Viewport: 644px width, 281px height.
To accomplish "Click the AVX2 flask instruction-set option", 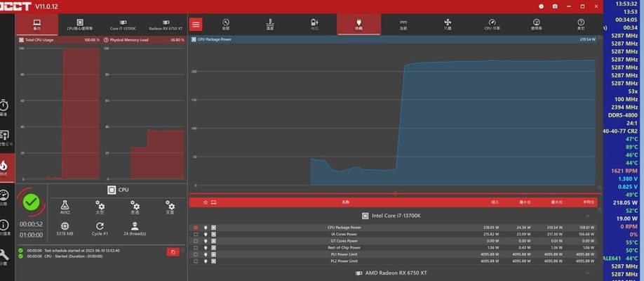I will pyautogui.click(x=65, y=207).
